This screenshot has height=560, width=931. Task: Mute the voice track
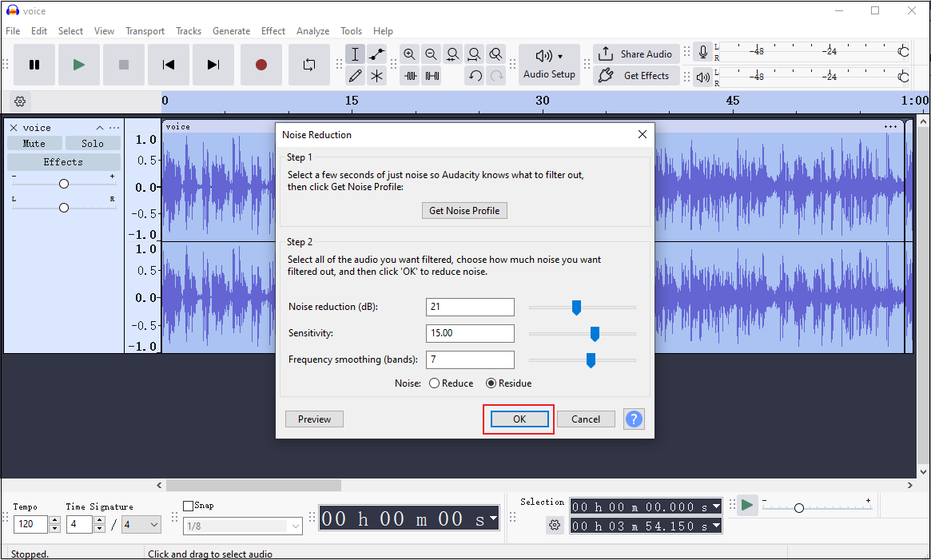click(x=34, y=143)
